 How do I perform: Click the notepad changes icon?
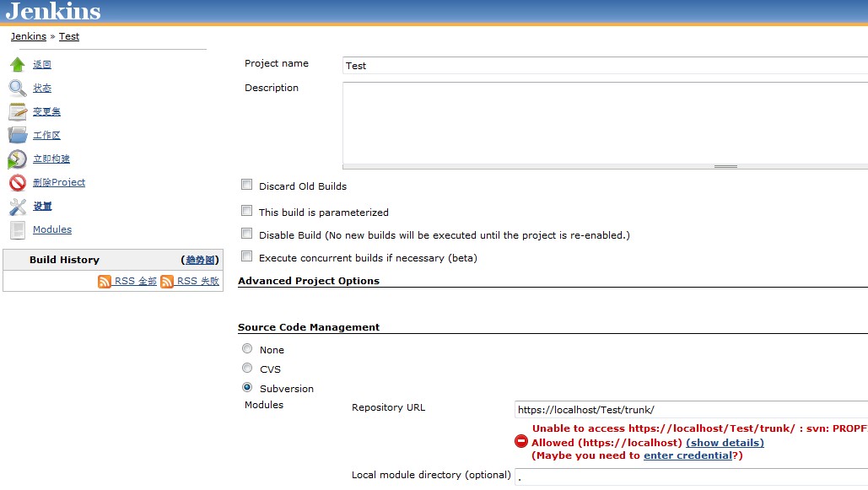(x=17, y=112)
